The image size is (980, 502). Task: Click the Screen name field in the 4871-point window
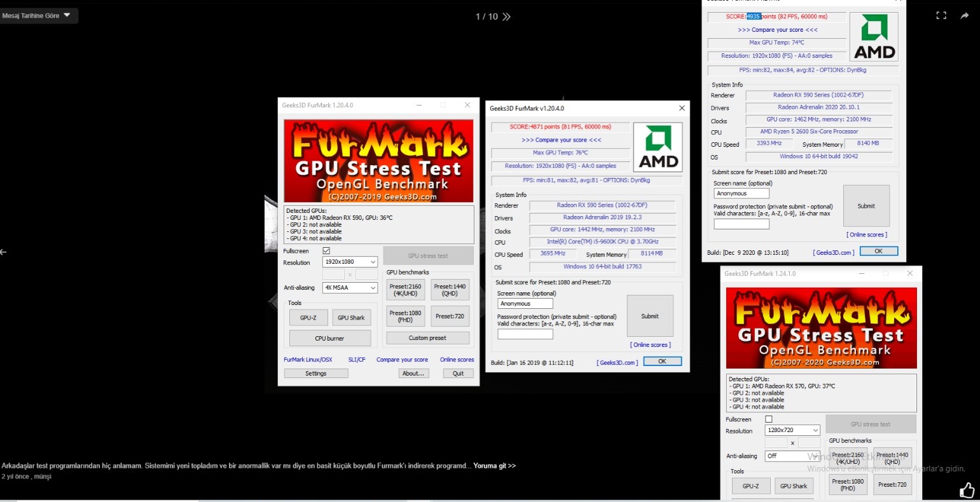[x=525, y=304]
